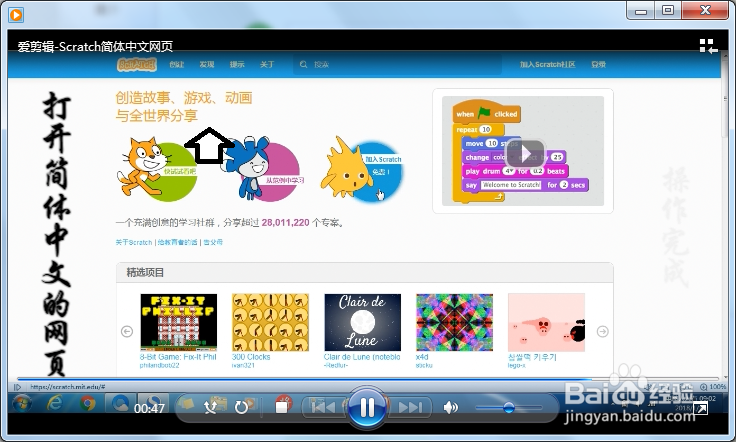Click the browser zoom 100% indicator
The image size is (736, 442).
(x=713, y=387)
